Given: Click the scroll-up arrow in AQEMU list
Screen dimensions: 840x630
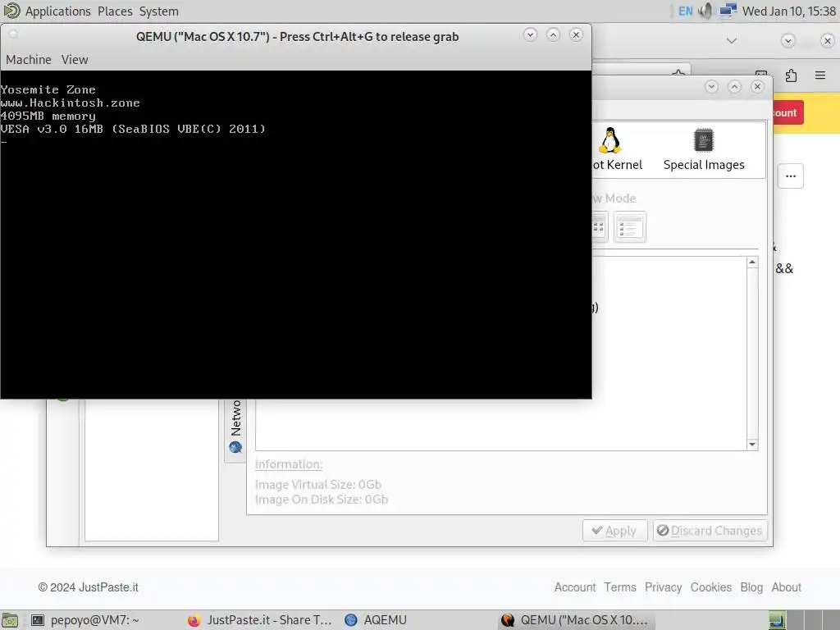Looking at the screenshot, I should 752,262.
